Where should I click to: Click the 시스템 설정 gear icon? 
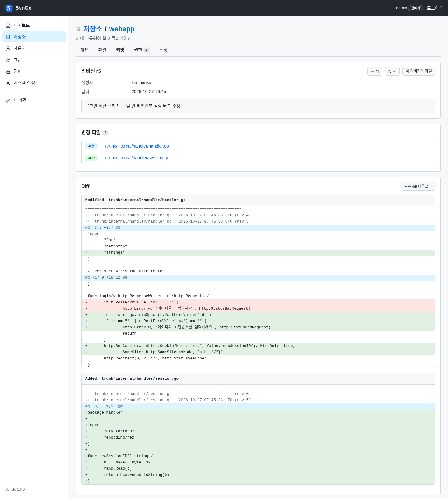(x=8, y=83)
